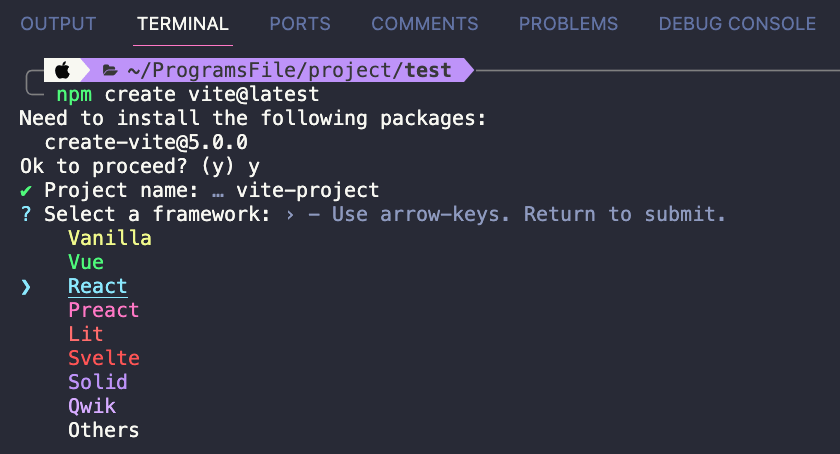This screenshot has width=840, height=454.
Task: Choose the Others option in list
Action: 103,430
